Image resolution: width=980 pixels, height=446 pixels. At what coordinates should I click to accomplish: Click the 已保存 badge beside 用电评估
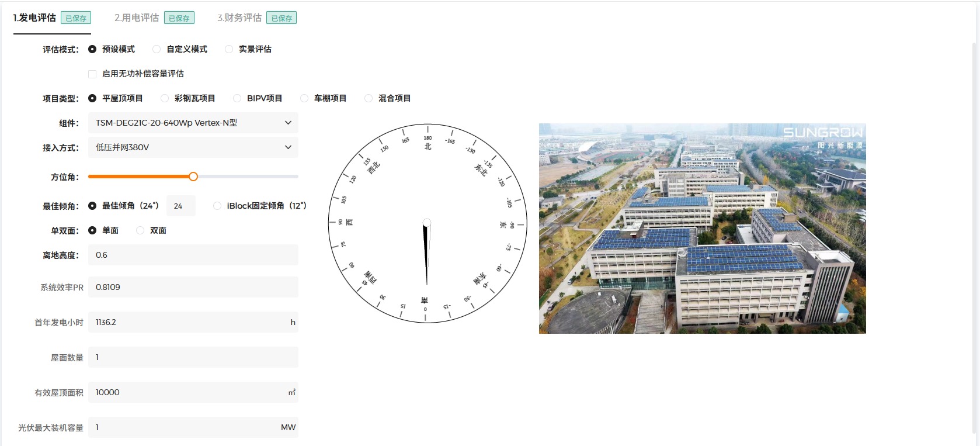[x=179, y=18]
